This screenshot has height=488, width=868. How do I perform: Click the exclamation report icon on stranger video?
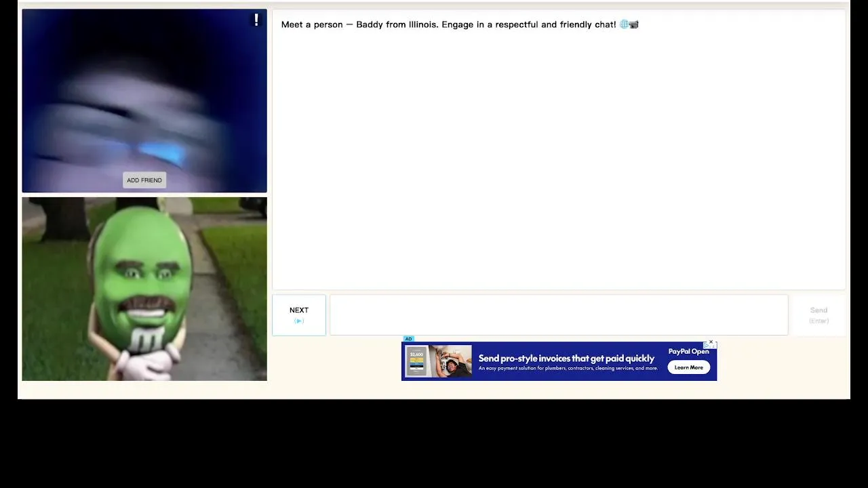pos(256,20)
